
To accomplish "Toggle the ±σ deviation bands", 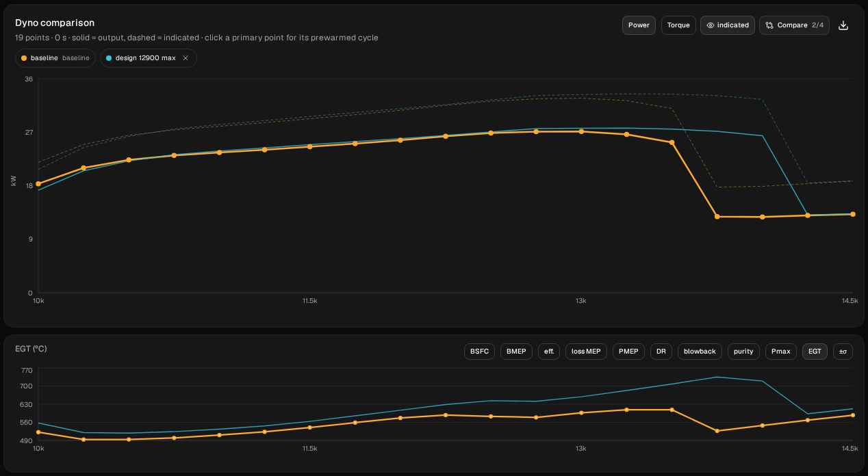I will pyautogui.click(x=843, y=352).
